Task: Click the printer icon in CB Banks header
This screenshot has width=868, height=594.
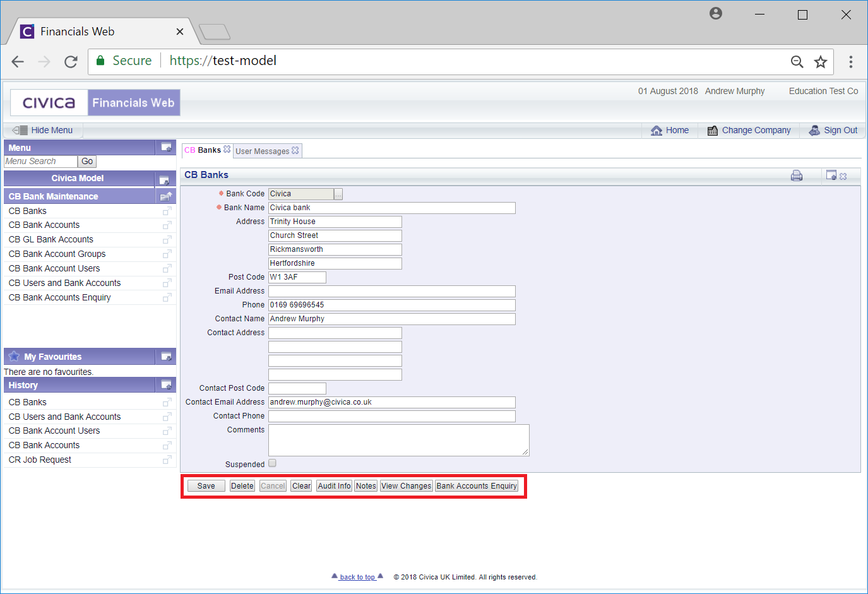Action: [x=797, y=175]
